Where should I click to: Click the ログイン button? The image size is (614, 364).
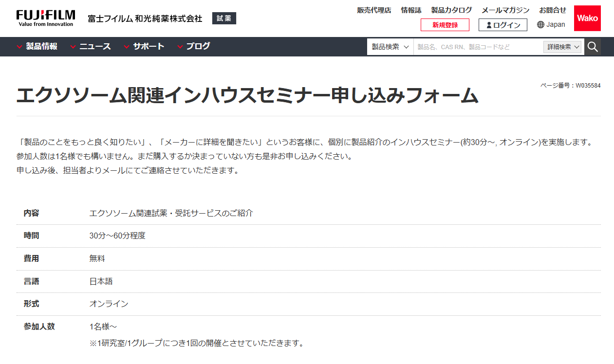click(x=503, y=25)
